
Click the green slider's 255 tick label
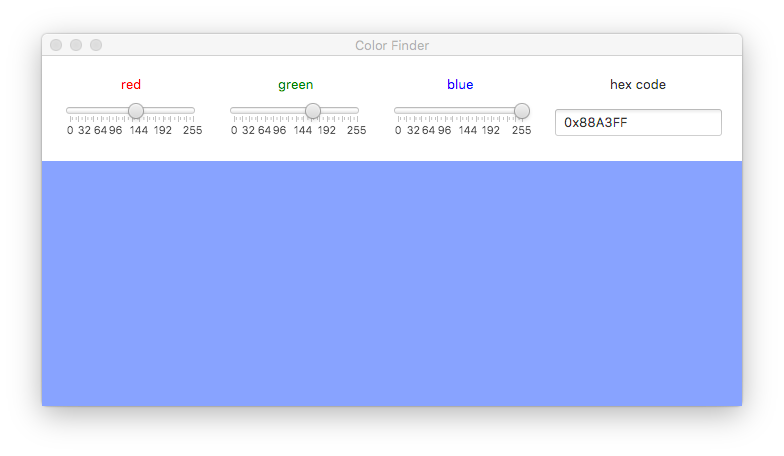pos(356,130)
